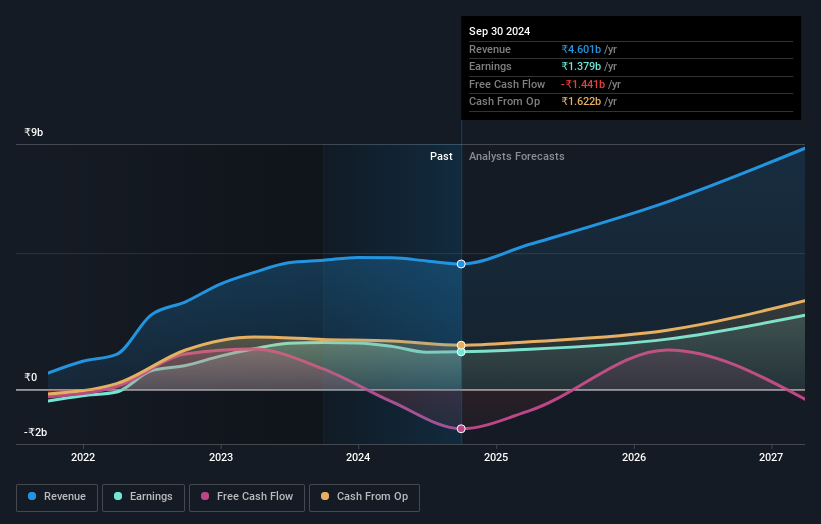
Task: Click the Revenue data point marker
Action: pos(461,264)
